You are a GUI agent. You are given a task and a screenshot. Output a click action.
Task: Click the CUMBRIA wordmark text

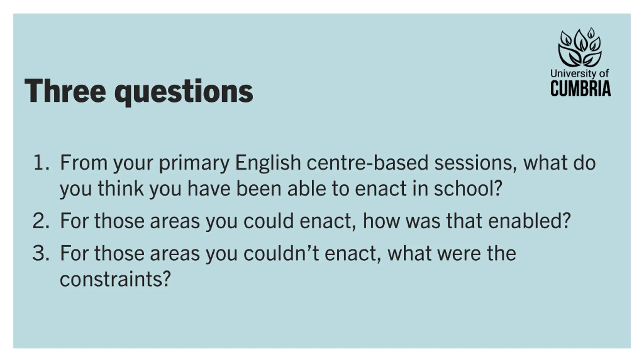click(x=581, y=89)
